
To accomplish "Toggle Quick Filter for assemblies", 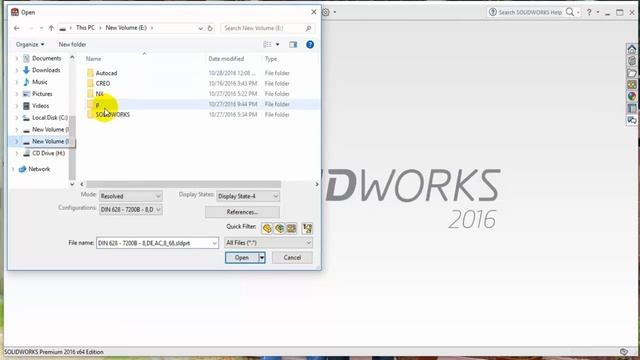I will pos(279,228).
